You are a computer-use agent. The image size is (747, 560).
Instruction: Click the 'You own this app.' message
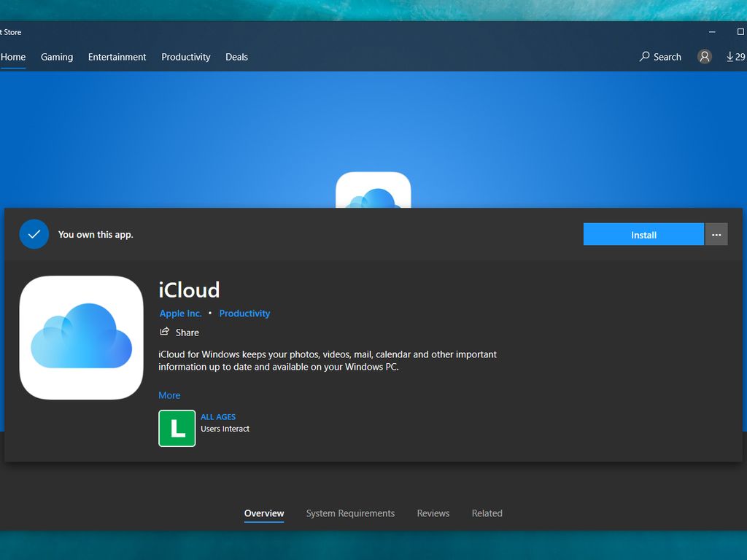coord(96,234)
